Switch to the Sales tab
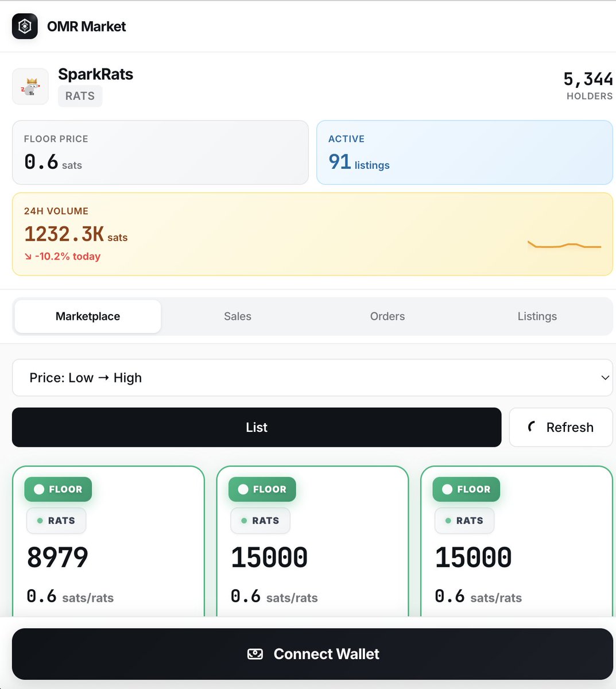The width and height of the screenshot is (616, 689). click(x=238, y=316)
